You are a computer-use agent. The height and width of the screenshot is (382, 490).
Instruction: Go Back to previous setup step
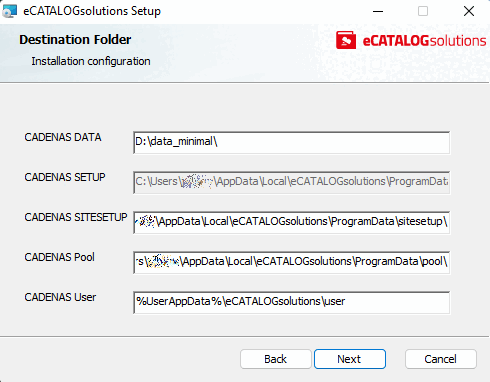[276, 359]
